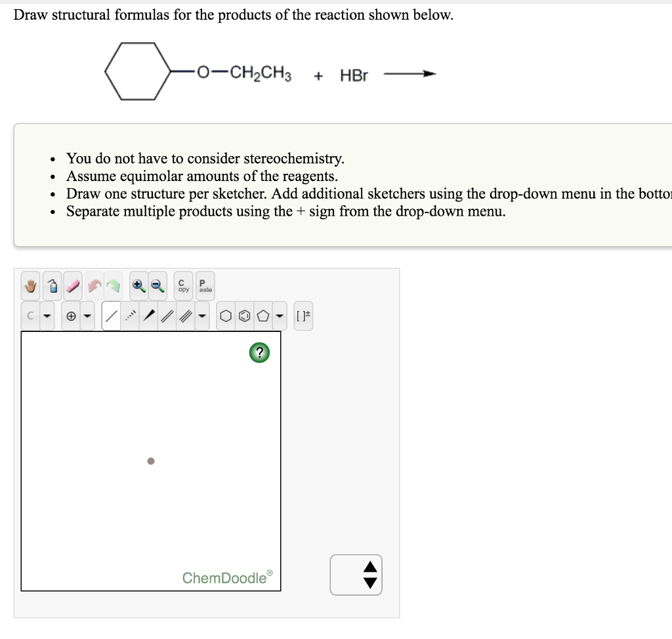Viewport: 672px width, 639px height.
Task: Select the hashed bond tool
Action: [x=130, y=315]
